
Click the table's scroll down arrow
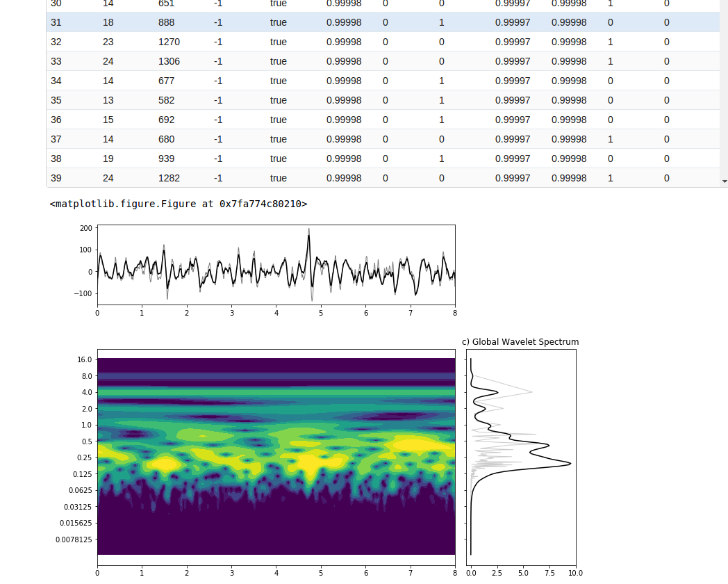[725, 181]
